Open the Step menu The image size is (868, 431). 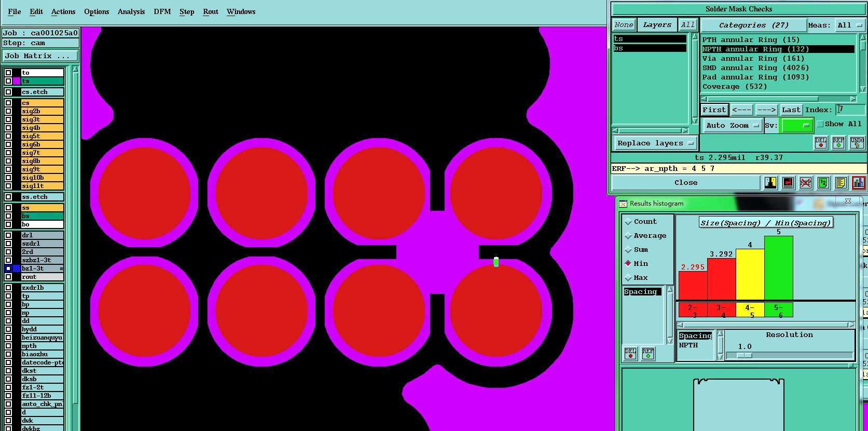point(187,11)
